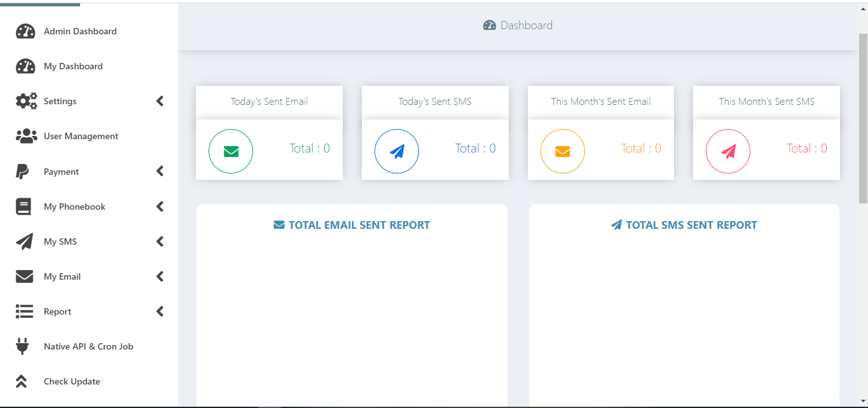The image size is (868, 408).
Task: Select the My Dashboard gauge icon
Action: pyautogui.click(x=25, y=65)
